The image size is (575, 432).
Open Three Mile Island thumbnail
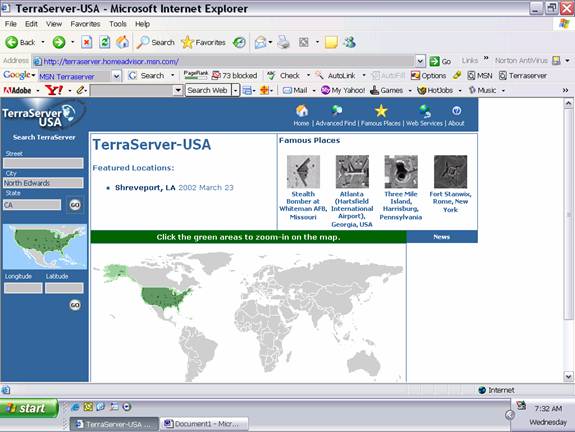[401, 172]
